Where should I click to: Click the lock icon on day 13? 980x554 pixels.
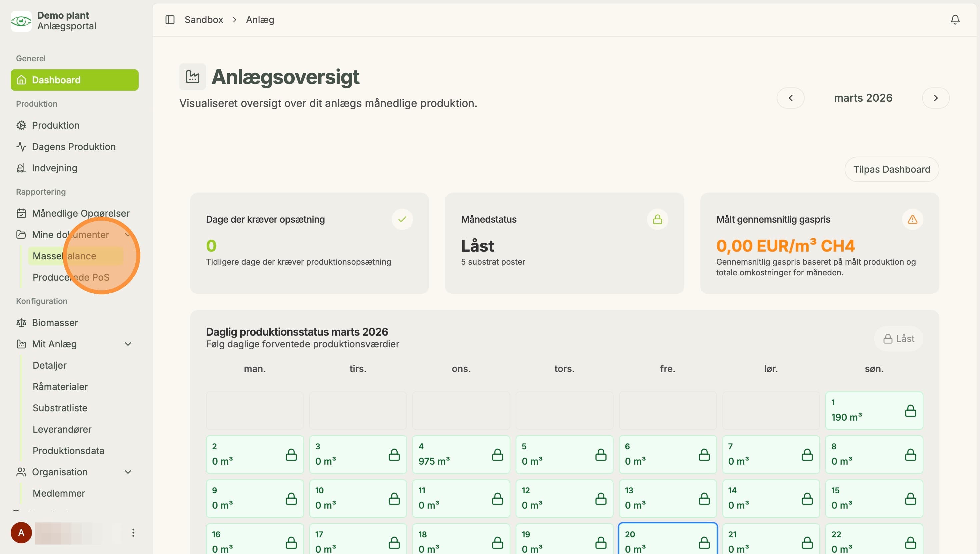click(x=704, y=498)
